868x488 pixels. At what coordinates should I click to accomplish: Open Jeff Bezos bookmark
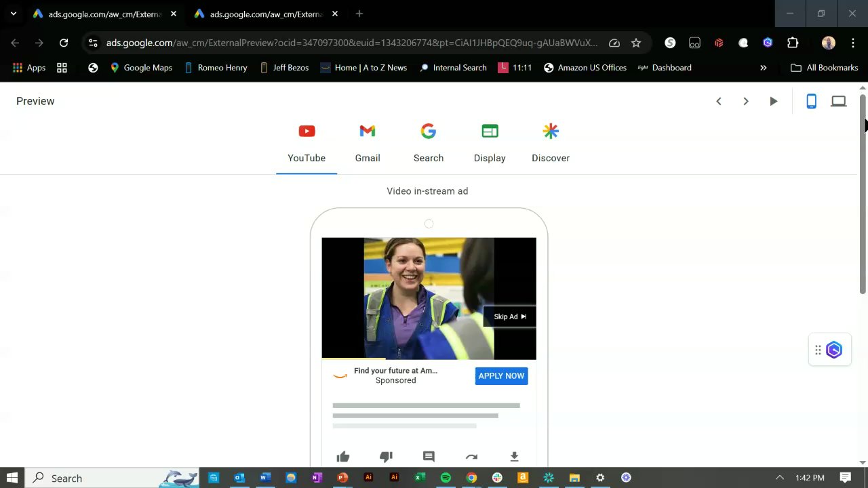point(284,68)
